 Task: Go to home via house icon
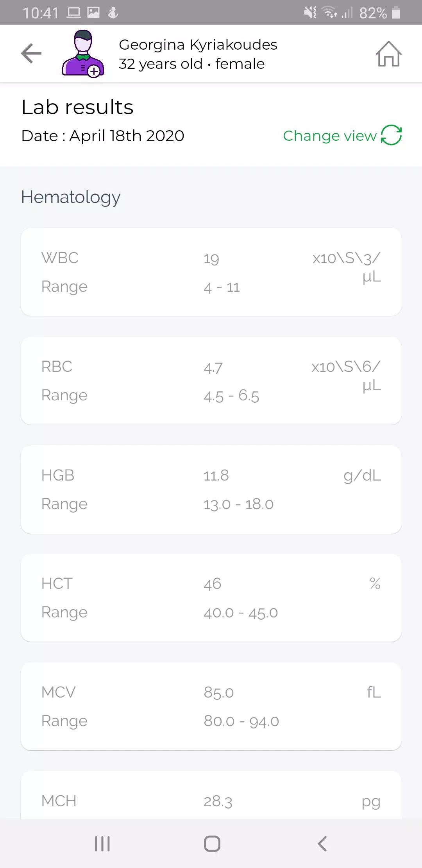pyautogui.click(x=389, y=54)
